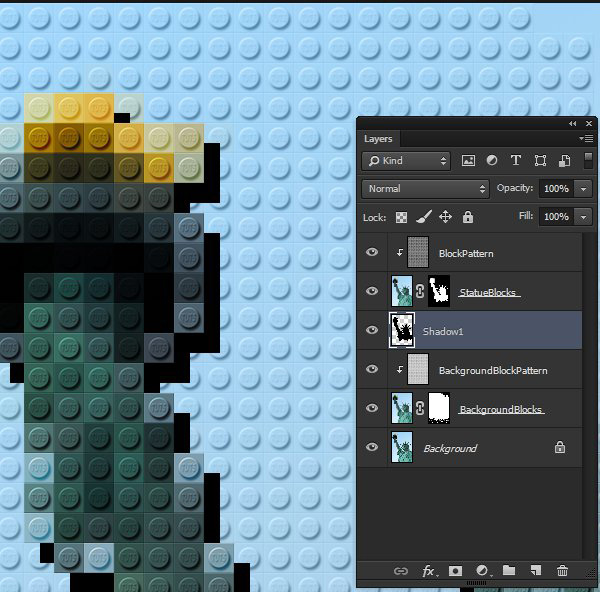This screenshot has height=592, width=600.
Task: Hide the Background layer
Action: (x=372, y=447)
